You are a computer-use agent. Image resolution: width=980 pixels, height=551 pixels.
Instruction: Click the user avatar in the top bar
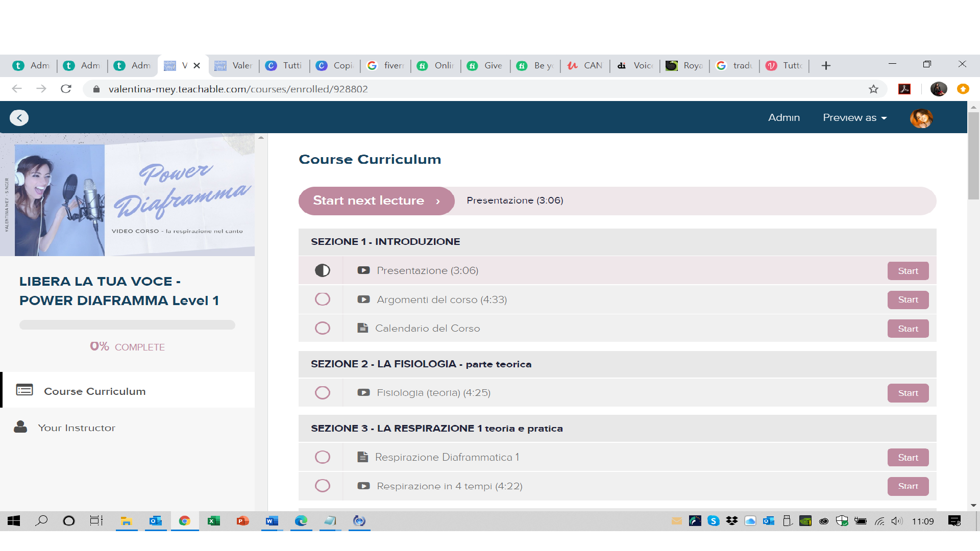[921, 118]
